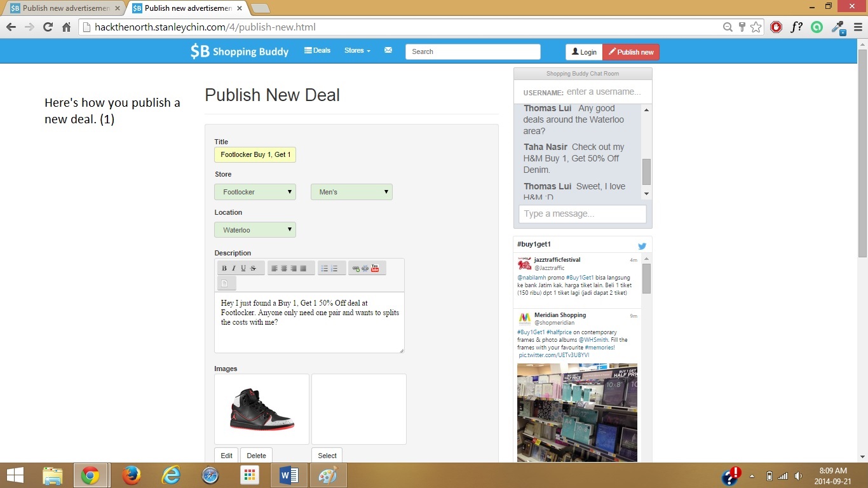Toggle italic in the description editor
The height and width of the screenshot is (488, 868).
pos(233,268)
